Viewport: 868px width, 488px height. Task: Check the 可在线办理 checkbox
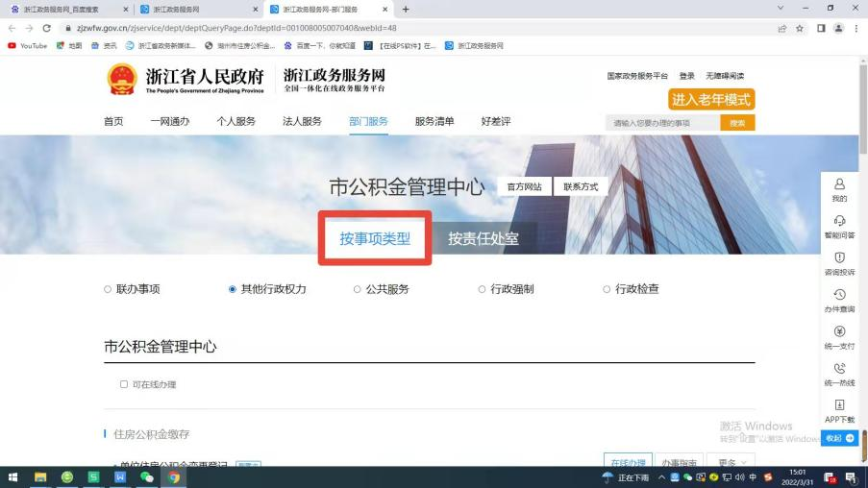(x=123, y=384)
